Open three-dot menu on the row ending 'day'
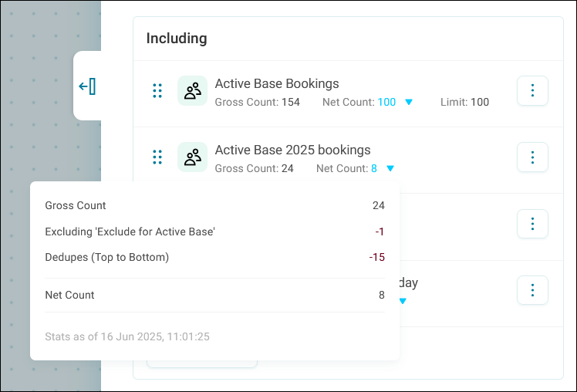Viewport: 577px width, 392px height. [532, 290]
